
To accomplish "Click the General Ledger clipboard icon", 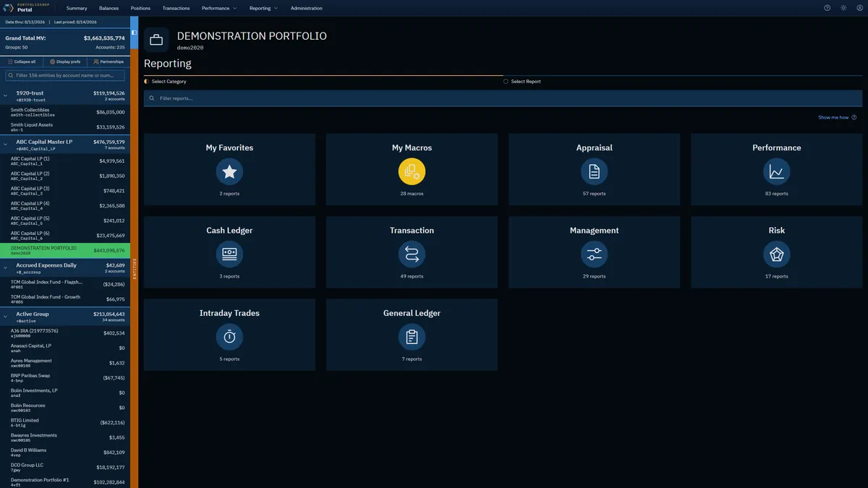I will [x=412, y=337].
